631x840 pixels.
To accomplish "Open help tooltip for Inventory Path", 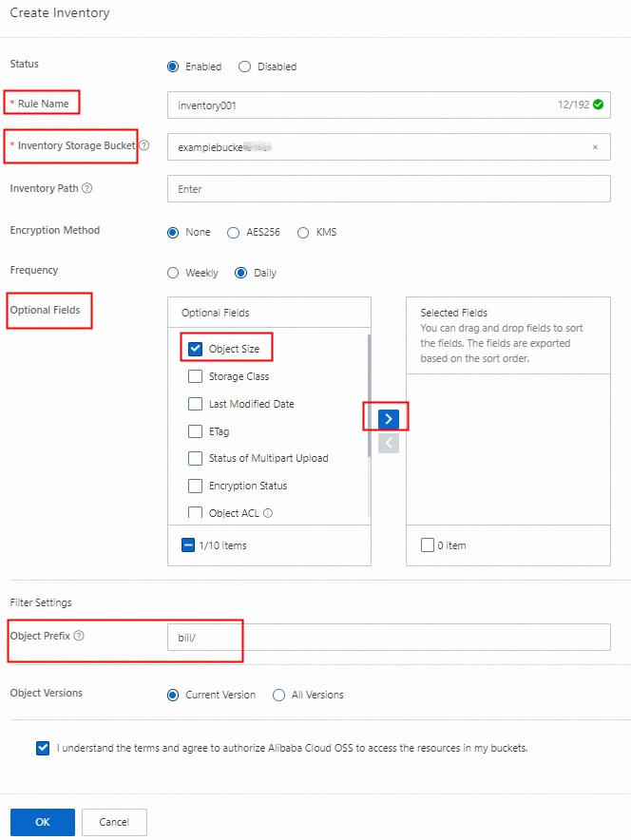I will pyautogui.click(x=86, y=188).
